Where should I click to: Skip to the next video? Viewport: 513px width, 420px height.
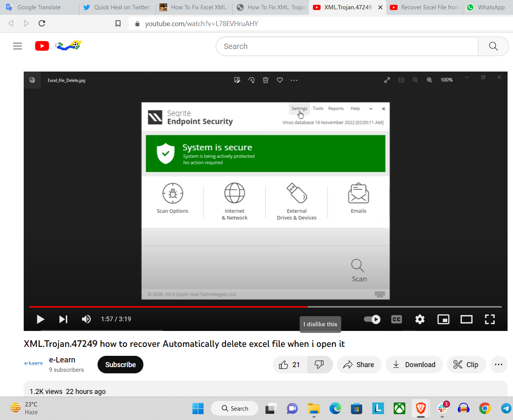[x=63, y=319]
